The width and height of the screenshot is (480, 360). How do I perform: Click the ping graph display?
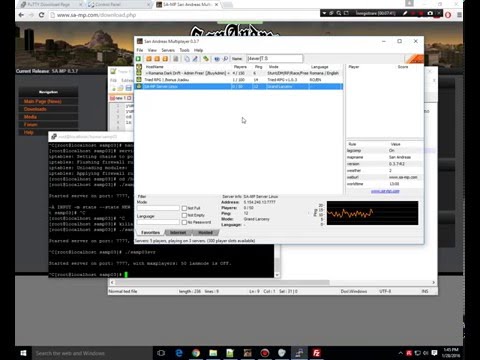(372, 213)
